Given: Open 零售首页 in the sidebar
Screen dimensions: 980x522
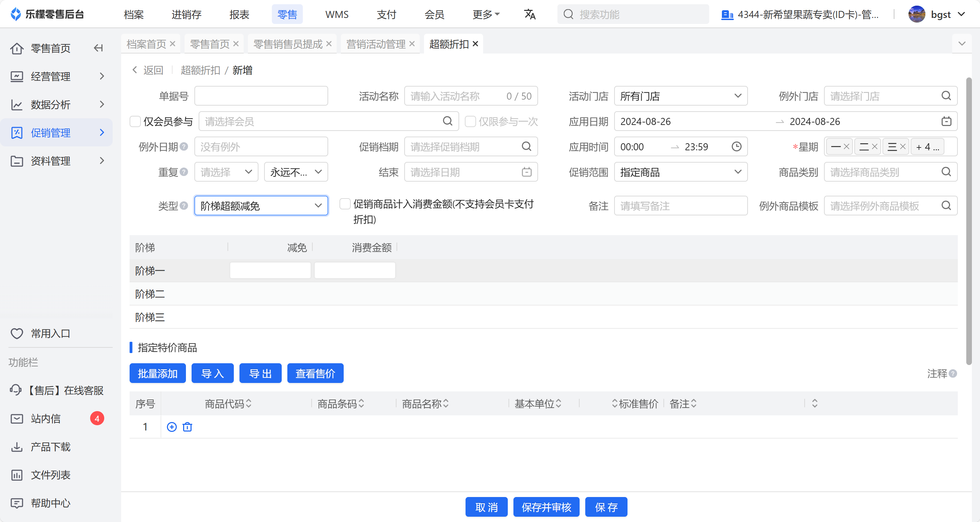Looking at the screenshot, I should pos(50,48).
